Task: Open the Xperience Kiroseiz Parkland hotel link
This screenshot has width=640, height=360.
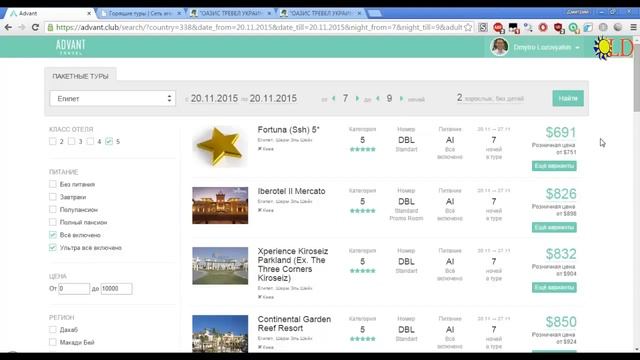Action: pos(293,264)
